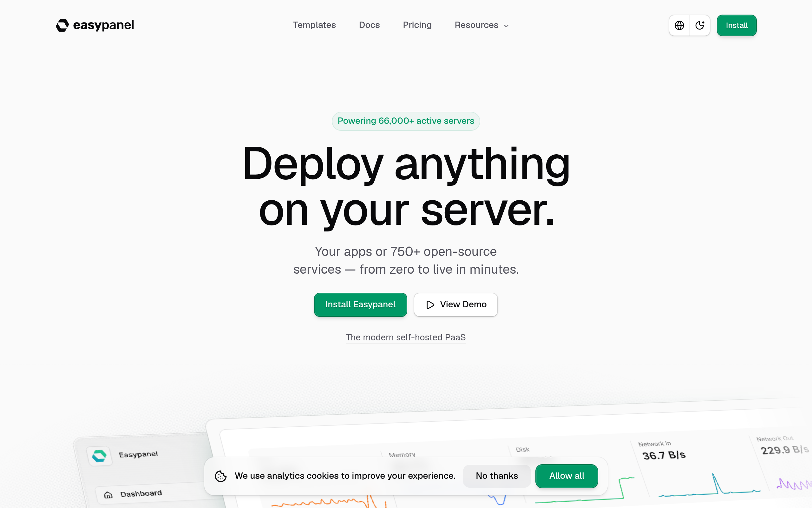Open the Templates page

(x=314, y=25)
